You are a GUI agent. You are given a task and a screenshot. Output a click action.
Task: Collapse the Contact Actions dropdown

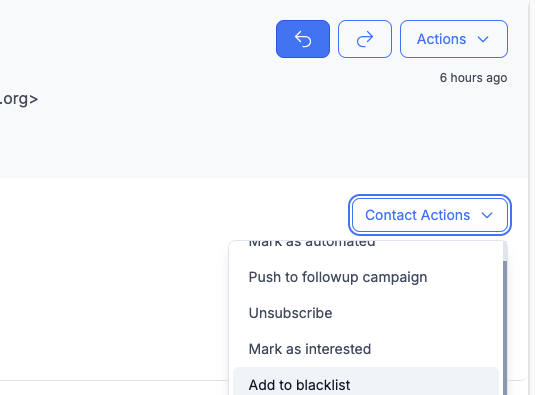point(430,215)
